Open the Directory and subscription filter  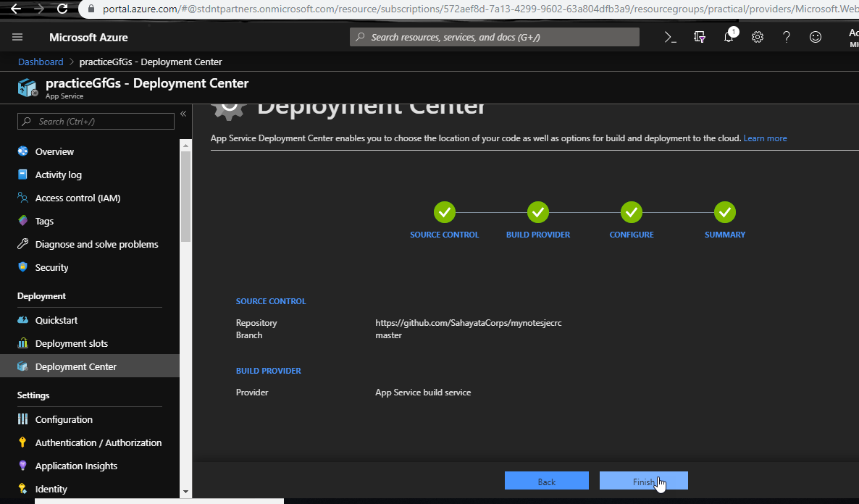[700, 37]
